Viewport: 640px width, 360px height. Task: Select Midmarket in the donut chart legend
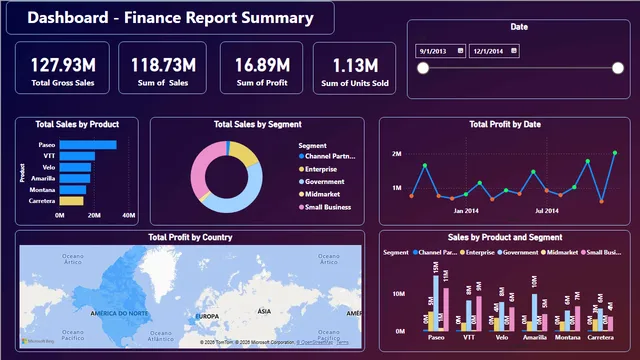[x=320, y=194]
